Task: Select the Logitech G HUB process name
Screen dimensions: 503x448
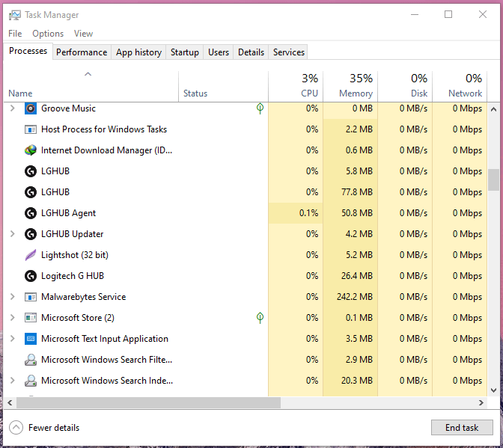Action: point(73,276)
